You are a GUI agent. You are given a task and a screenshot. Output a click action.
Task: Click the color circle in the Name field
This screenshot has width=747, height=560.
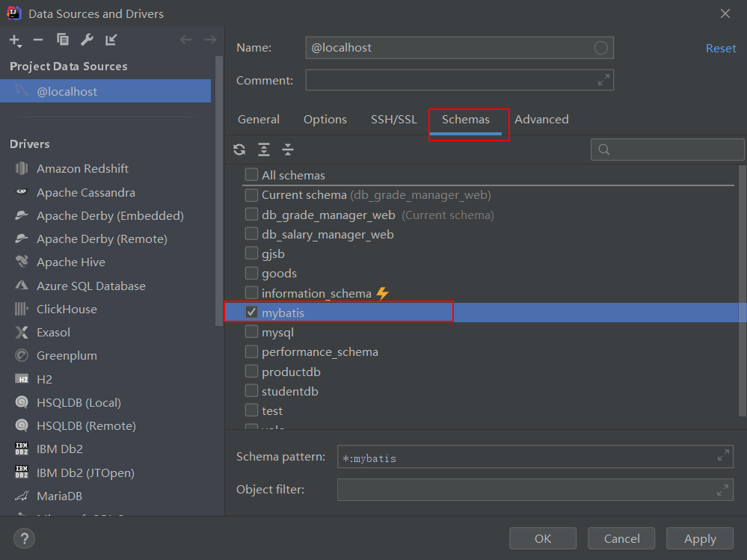pyautogui.click(x=600, y=48)
